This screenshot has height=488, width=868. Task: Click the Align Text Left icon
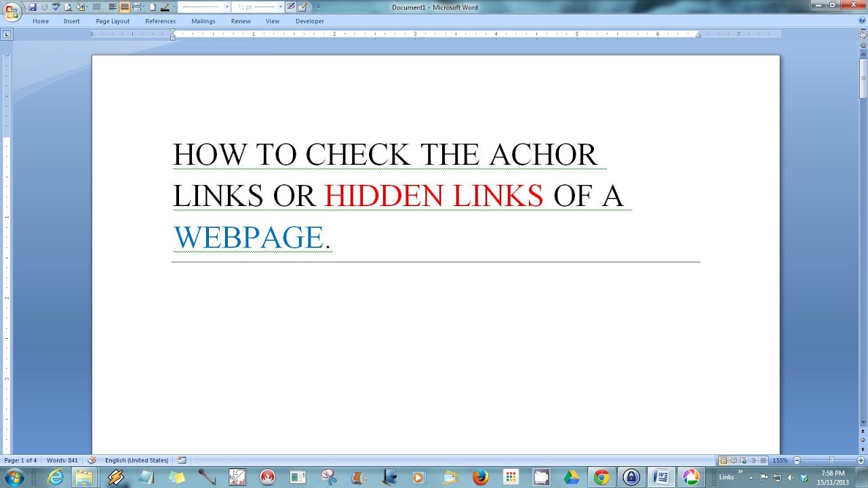tap(113, 7)
